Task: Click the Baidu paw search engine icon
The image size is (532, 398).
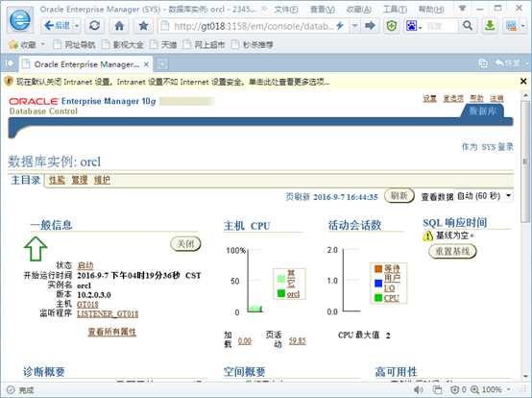Action: (411, 25)
